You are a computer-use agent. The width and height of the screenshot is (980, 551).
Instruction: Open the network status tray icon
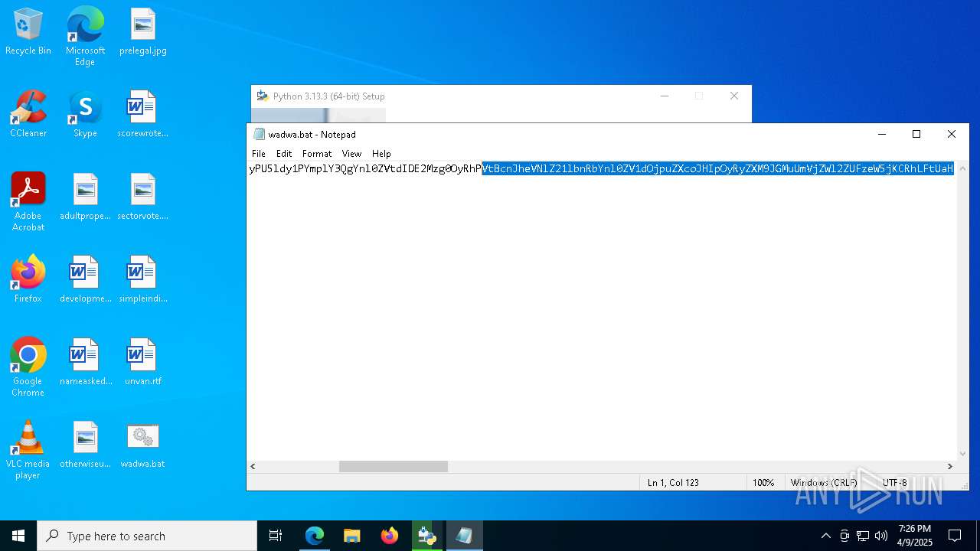point(863,536)
